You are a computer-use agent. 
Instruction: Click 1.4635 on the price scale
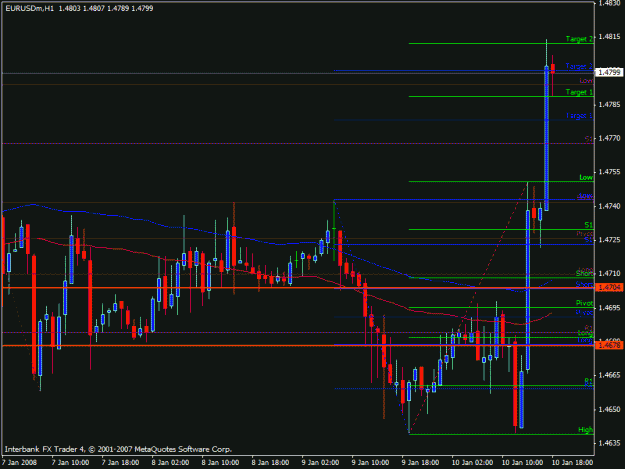pos(609,443)
